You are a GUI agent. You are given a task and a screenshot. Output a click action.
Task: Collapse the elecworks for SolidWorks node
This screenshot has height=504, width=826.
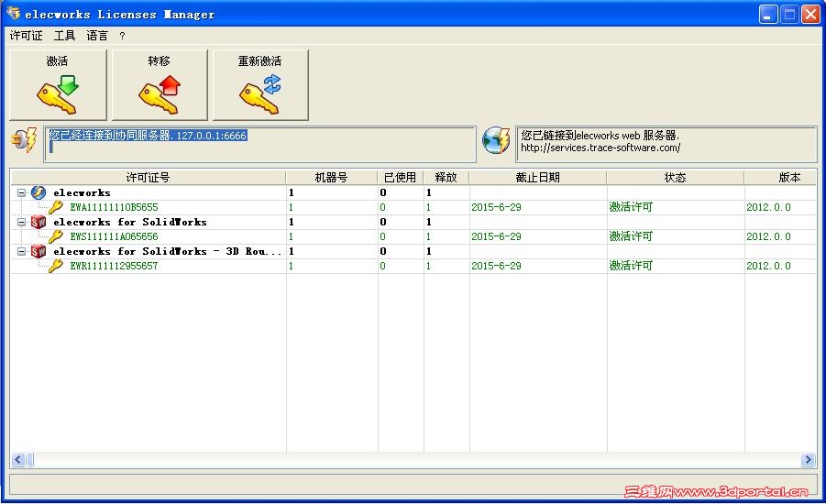(21, 223)
